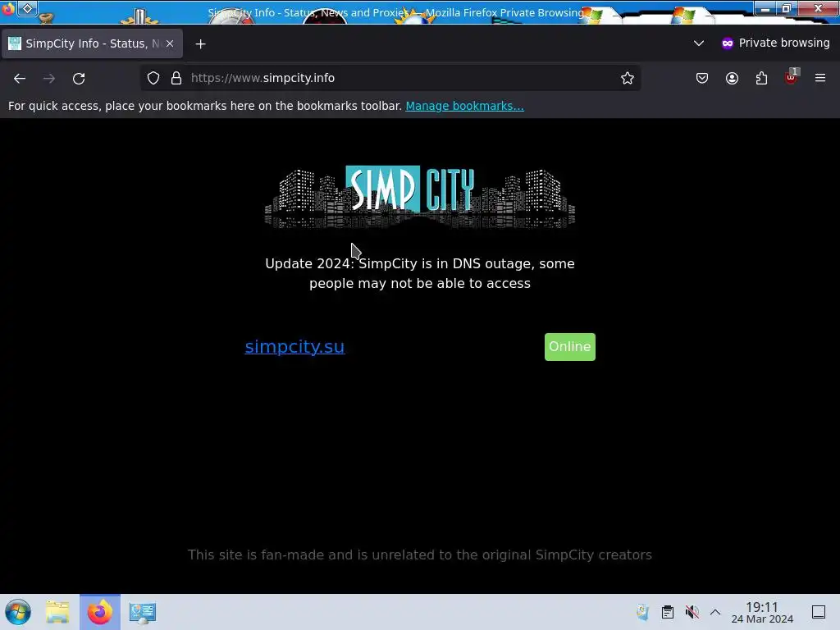
Task: Close the SimpCity Info tab
Action: [170, 43]
